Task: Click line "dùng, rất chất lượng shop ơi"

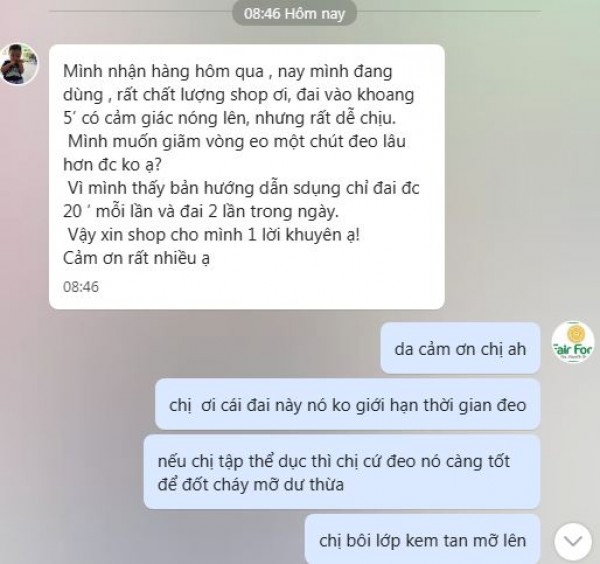Action: pos(238,95)
